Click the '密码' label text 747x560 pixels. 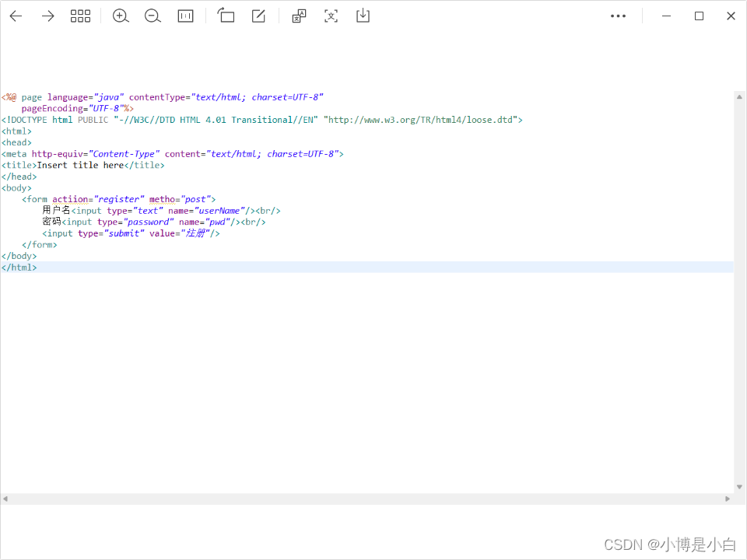tap(51, 222)
